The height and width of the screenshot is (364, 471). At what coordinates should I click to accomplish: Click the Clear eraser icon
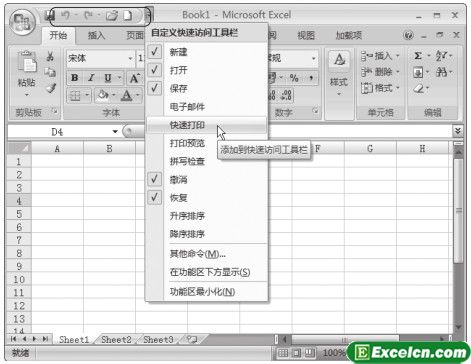(x=419, y=88)
